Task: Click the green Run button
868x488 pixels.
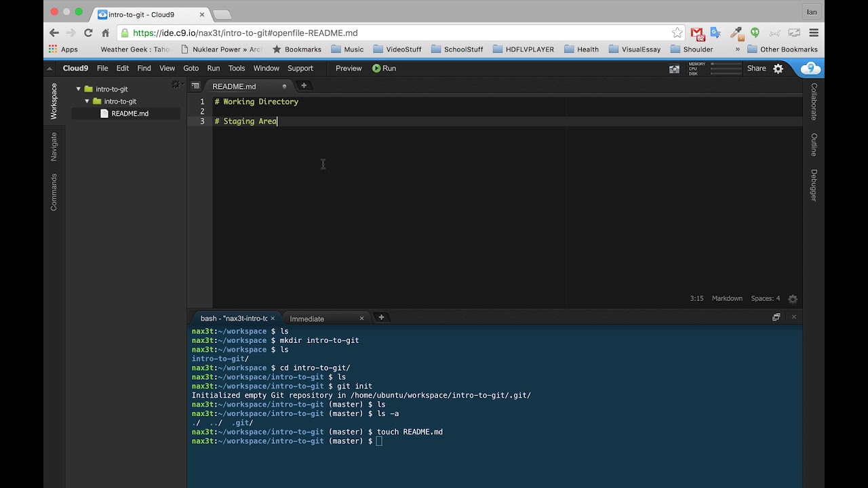Action: (384, 68)
